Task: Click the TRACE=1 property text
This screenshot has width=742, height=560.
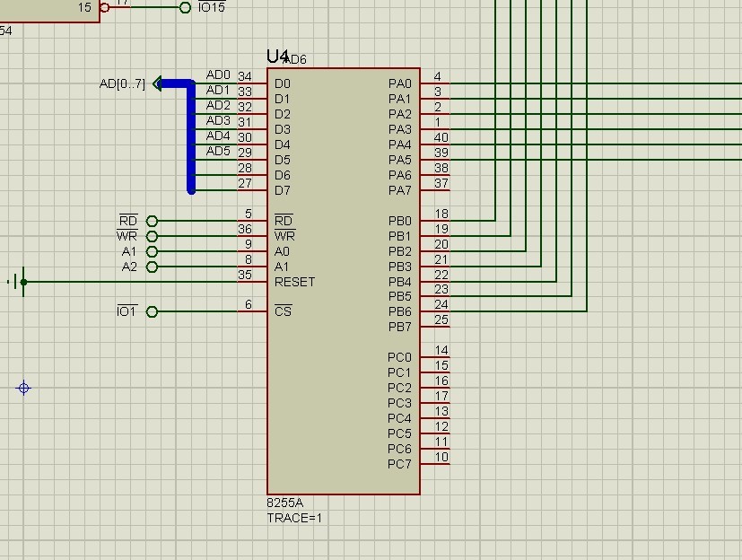Action: tap(294, 519)
